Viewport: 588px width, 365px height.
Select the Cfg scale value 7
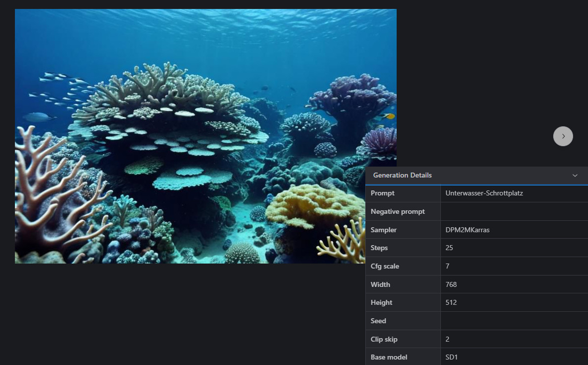click(x=447, y=267)
